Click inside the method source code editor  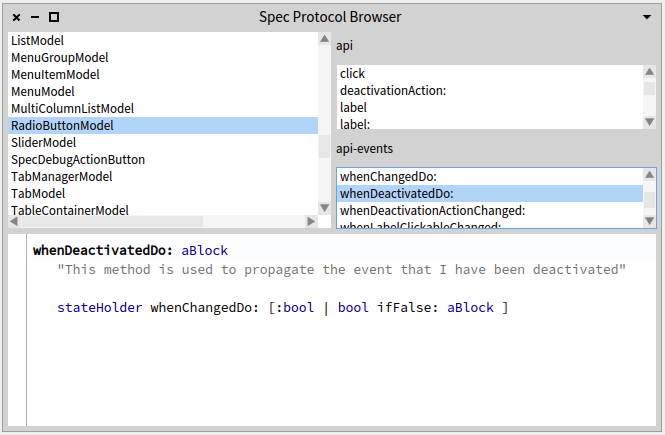click(340, 360)
